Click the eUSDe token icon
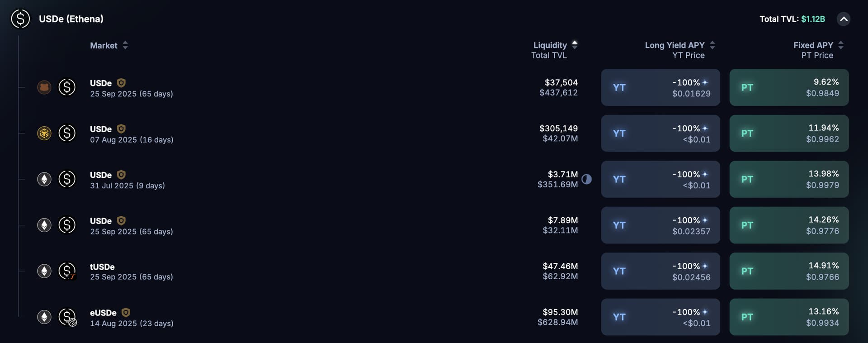Image resolution: width=868 pixels, height=343 pixels. (x=67, y=317)
